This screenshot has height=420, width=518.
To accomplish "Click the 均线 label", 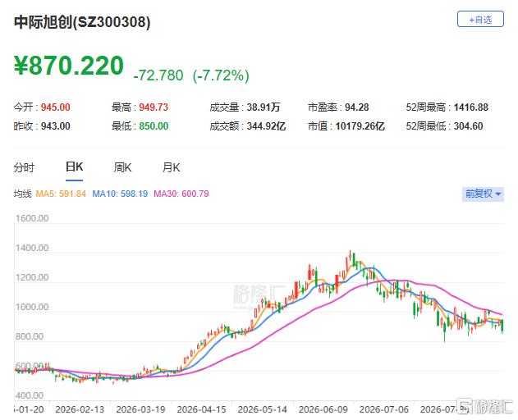I will click(x=22, y=194).
